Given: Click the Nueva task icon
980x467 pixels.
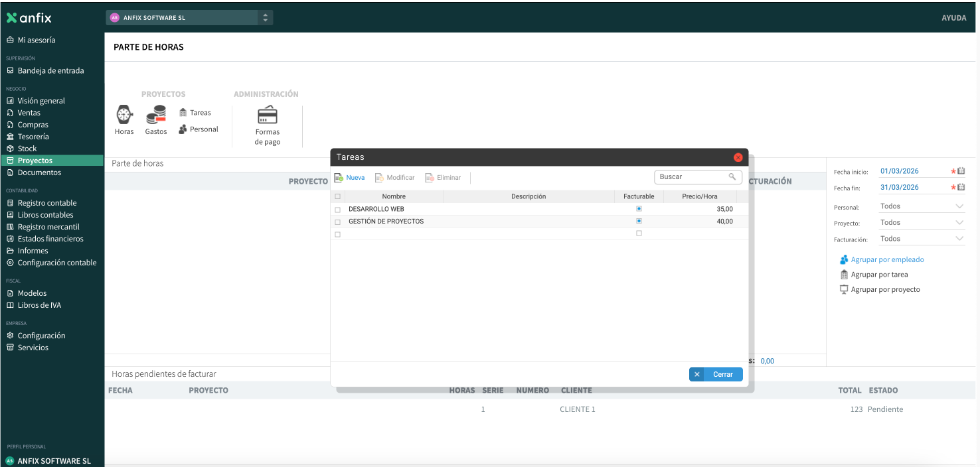Looking at the screenshot, I should tap(339, 178).
